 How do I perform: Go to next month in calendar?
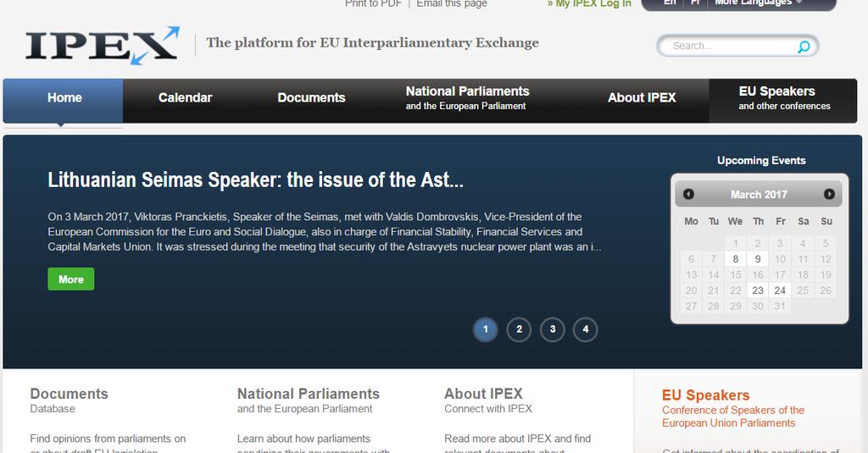(829, 194)
